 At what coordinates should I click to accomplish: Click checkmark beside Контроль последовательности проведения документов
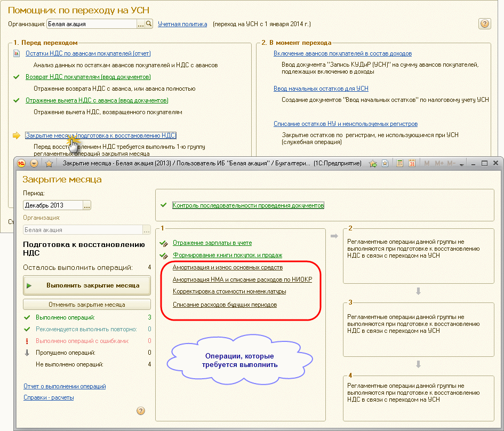(164, 205)
